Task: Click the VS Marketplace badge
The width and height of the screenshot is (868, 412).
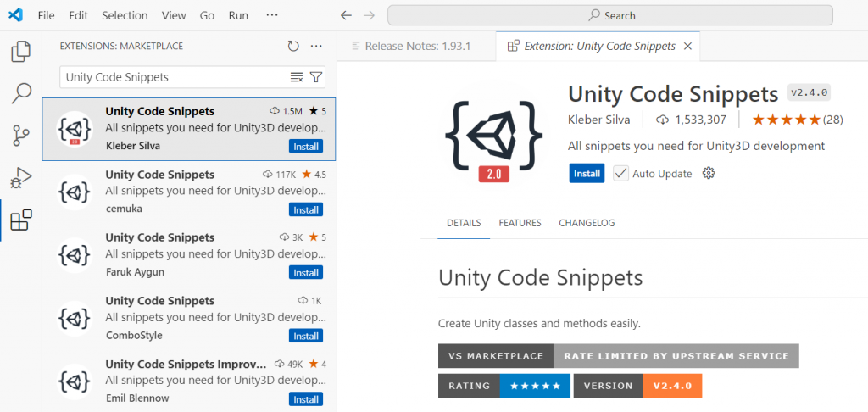Action: [618, 356]
